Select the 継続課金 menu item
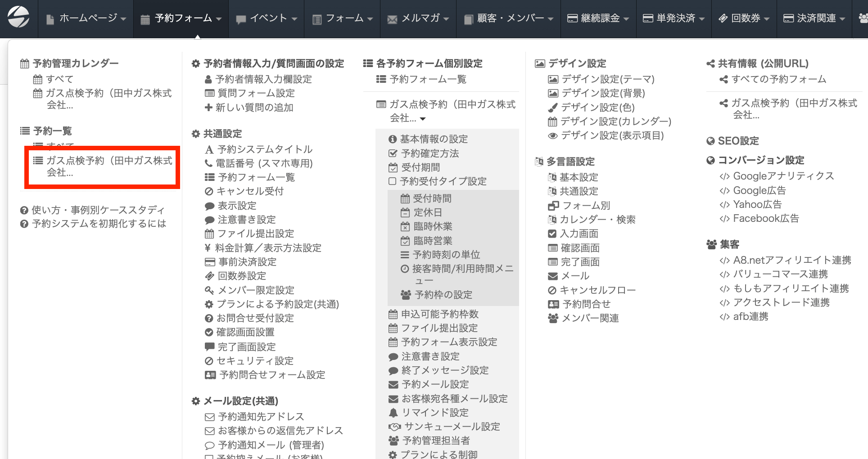 coord(598,18)
